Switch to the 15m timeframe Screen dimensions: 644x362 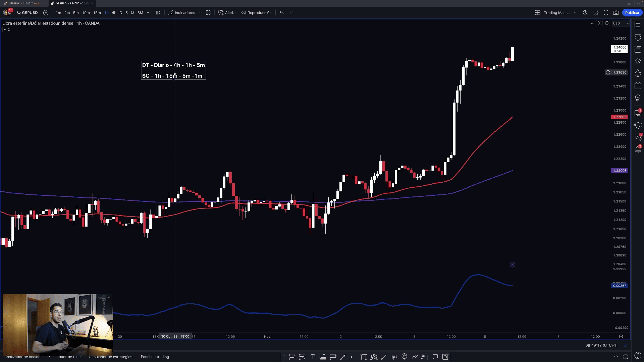pos(97,13)
